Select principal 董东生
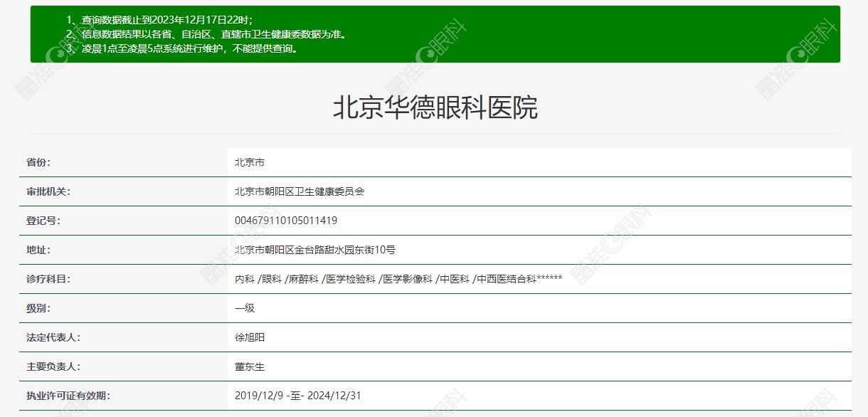This screenshot has width=868, height=417. tap(250, 366)
